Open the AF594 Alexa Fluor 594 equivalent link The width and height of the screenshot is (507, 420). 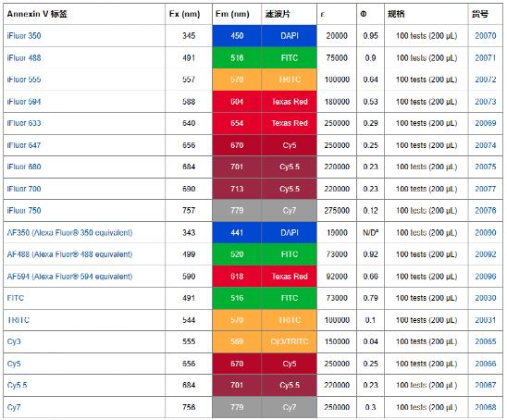69,277
